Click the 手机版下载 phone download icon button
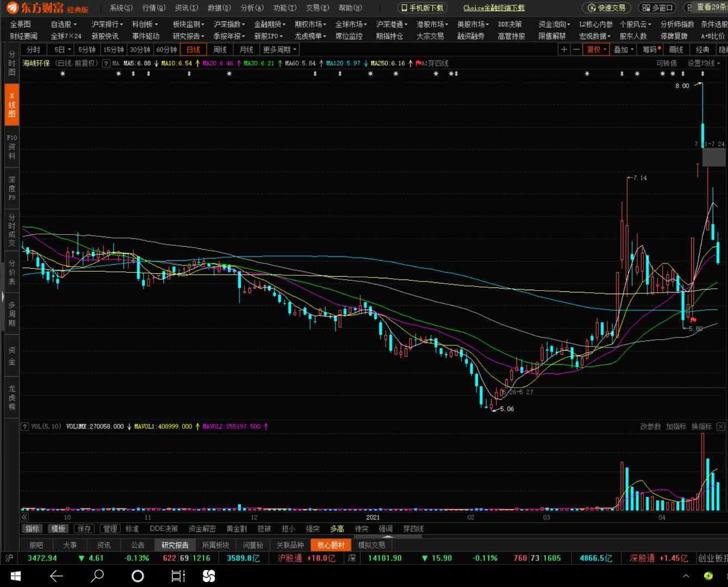 tap(422, 8)
